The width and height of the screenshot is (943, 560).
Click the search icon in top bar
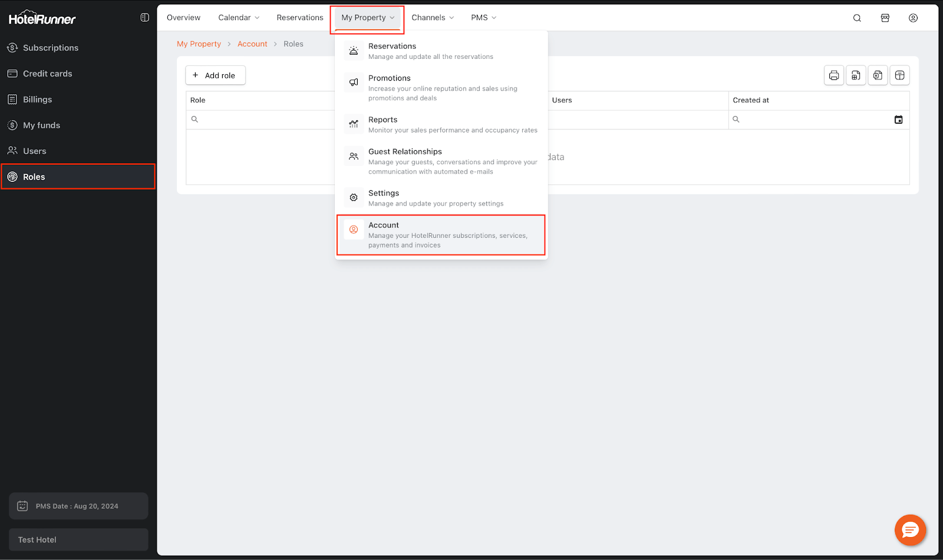tap(857, 18)
